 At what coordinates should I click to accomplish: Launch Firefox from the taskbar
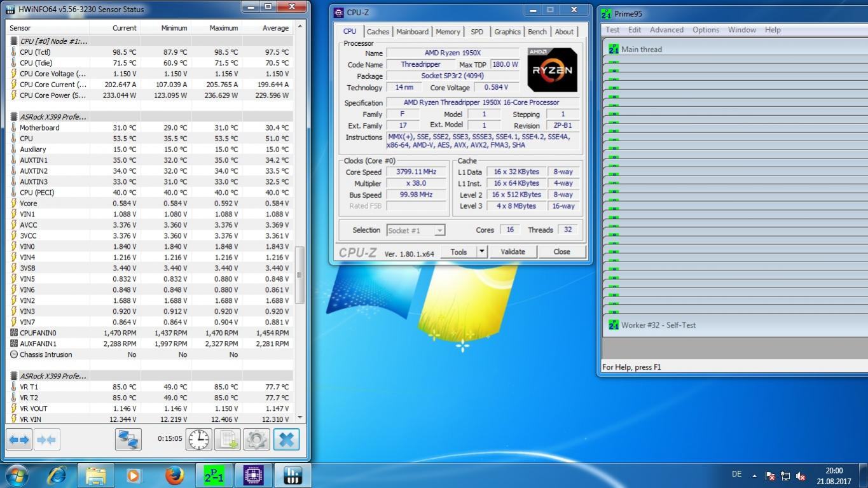[x=174, y=475]
